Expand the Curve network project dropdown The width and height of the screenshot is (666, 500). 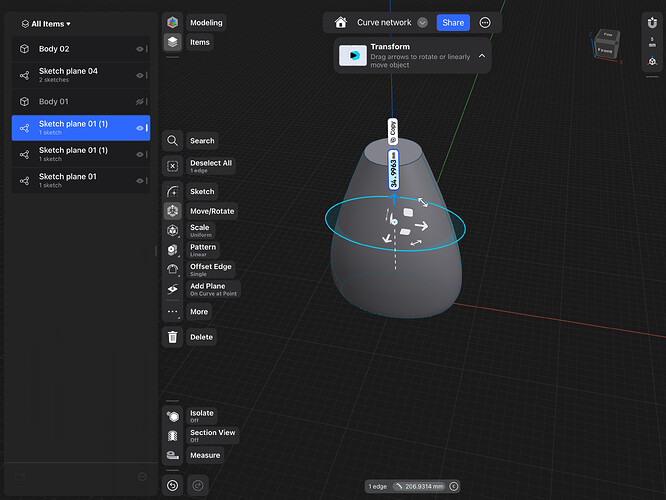[422, 22]
